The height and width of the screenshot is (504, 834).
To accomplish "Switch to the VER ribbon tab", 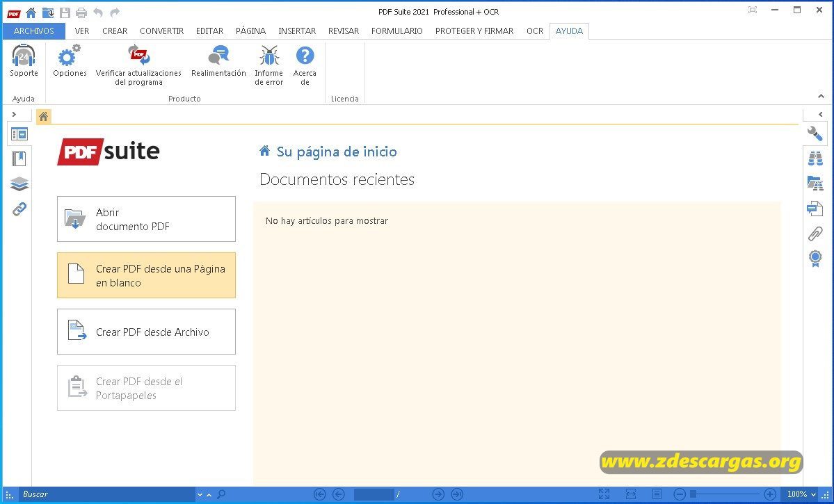I will pyautogui.click(x=82, y=31).
